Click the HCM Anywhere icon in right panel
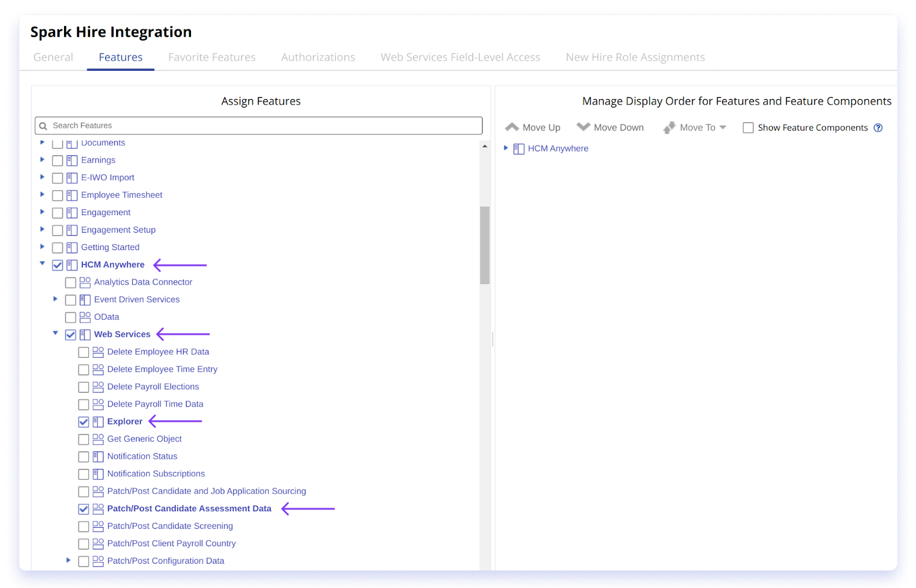The width and height of the screenshot is (916, 588). (x=519, y=149)
